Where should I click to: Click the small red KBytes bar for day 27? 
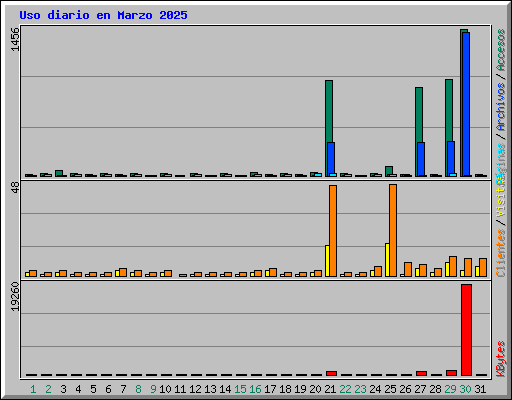pos(421,374)
